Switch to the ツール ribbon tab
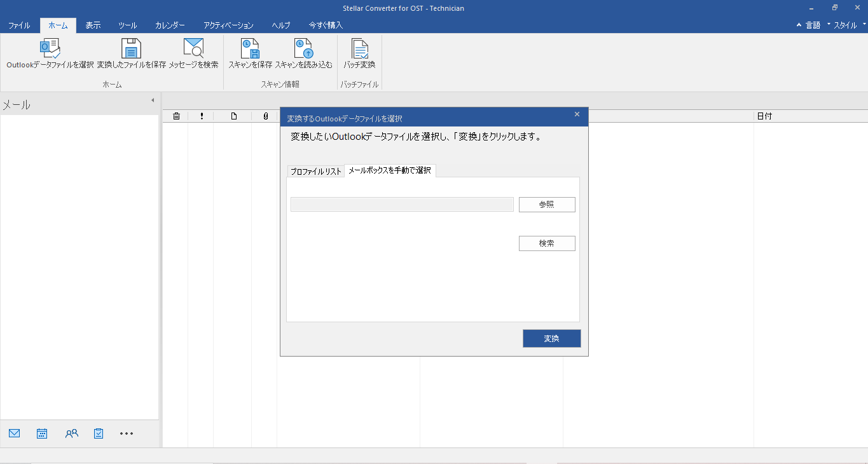This screenshot has width=868, height=464. [x=127, y=25]
